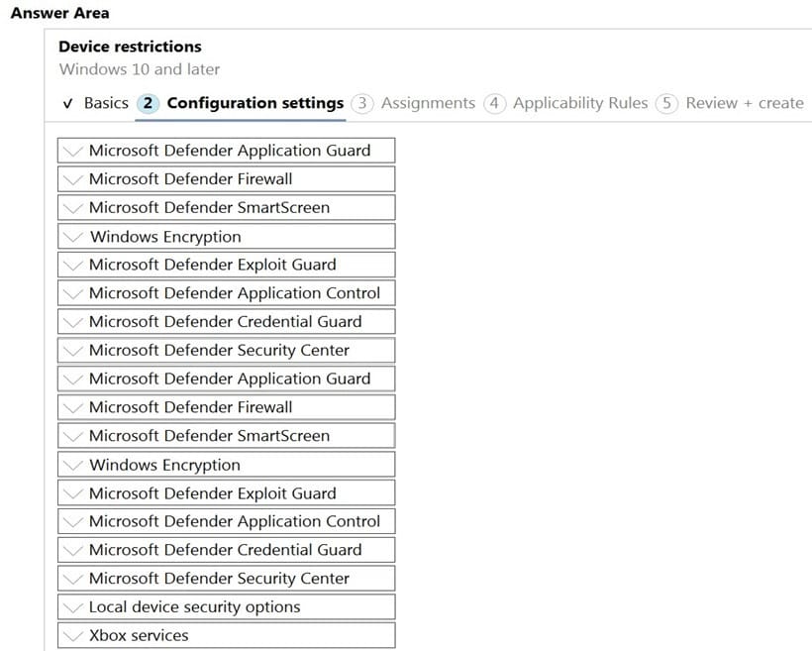Expand the second Microsoft Defender Application Control section

[x=227, y=521]
